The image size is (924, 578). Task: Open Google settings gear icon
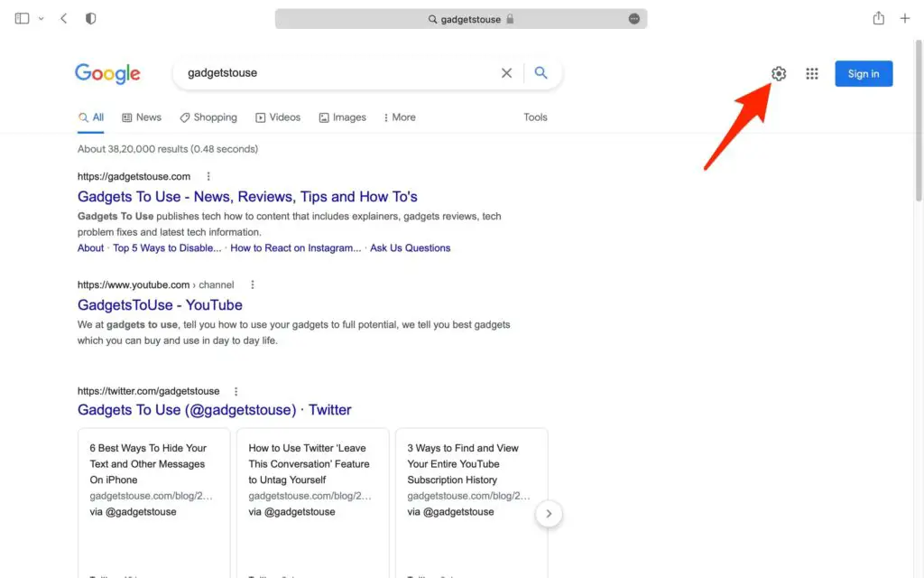click(779, 73)
